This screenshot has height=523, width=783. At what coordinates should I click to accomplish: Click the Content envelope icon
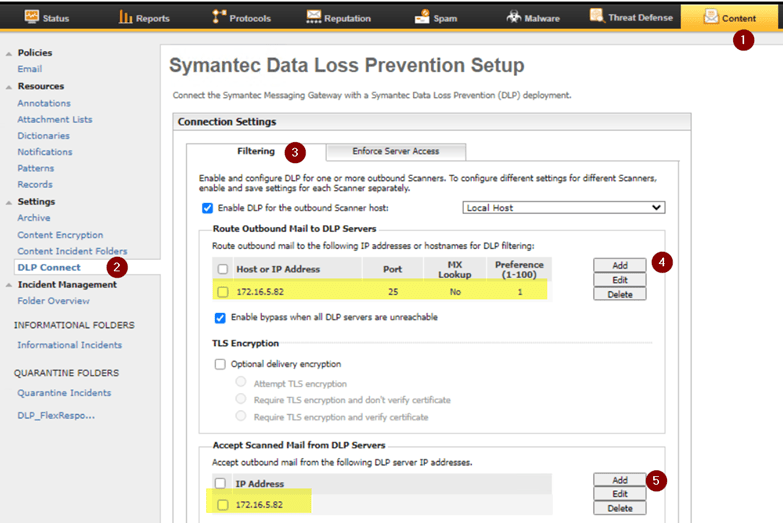click(711, 17)
